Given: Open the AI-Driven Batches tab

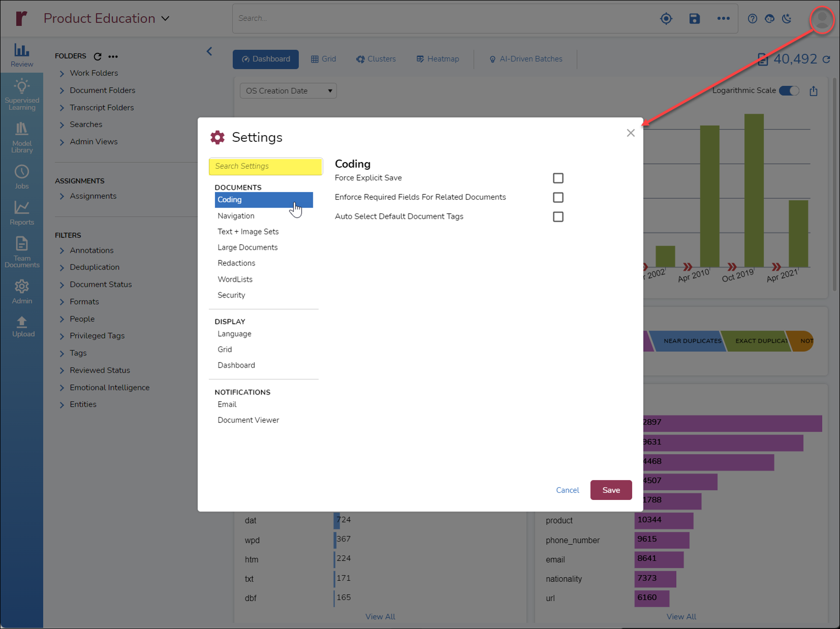Looking at the screenshot, I should pyautogui.click(x=526, y=59).
